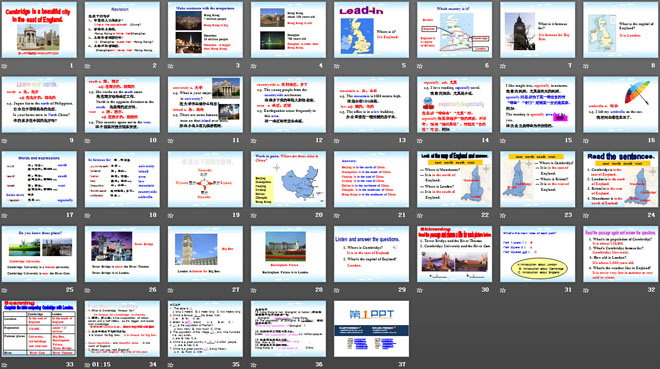Select the final 第1PPT slide 37 thumbnail
The height and width of the screenshot is (369, 660).
[371, 329]
